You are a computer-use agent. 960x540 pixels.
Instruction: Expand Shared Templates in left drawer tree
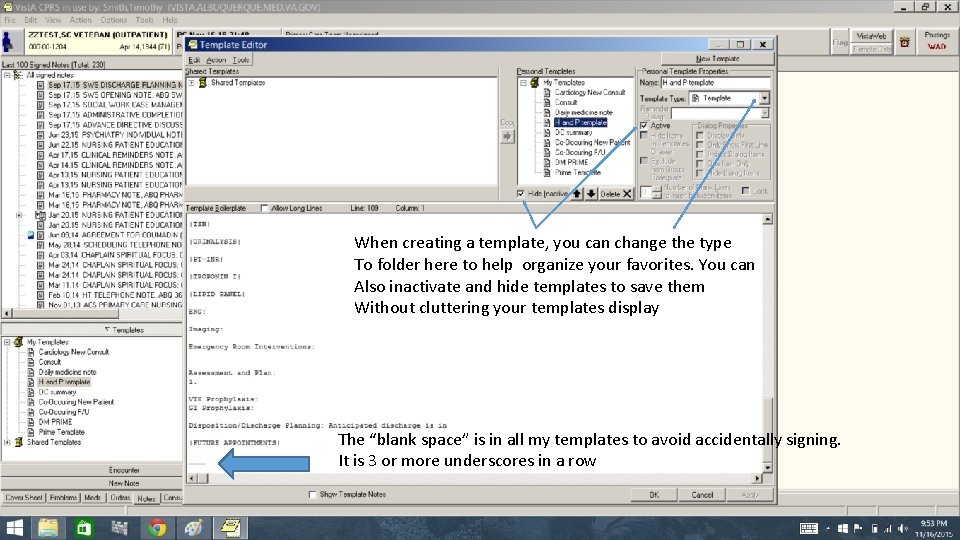click(x=7, y=442)
